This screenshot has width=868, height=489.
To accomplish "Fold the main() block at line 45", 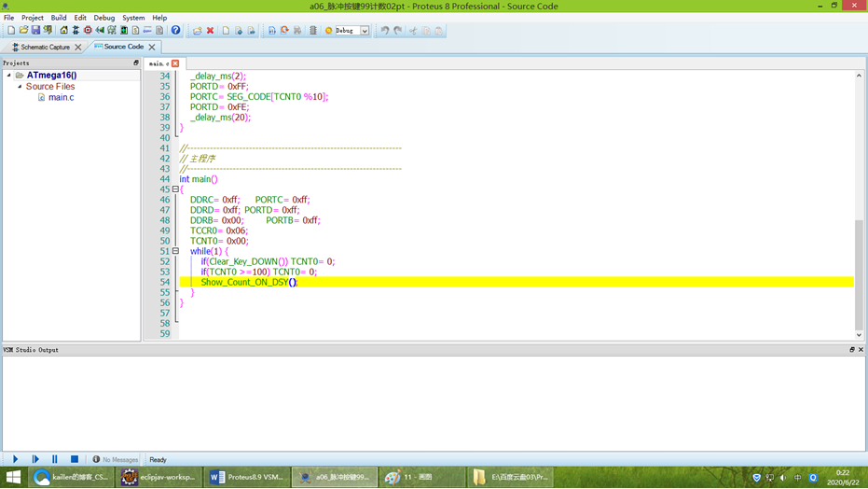I will 175,189.
